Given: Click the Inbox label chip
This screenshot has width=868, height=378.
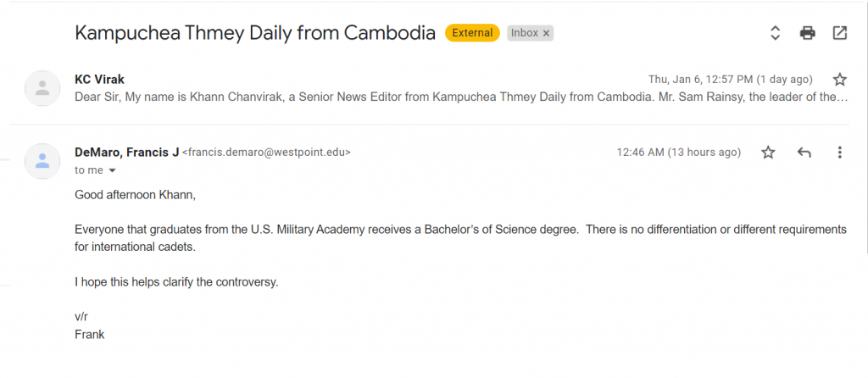Looking at the screenshot, I should [524, 33].
